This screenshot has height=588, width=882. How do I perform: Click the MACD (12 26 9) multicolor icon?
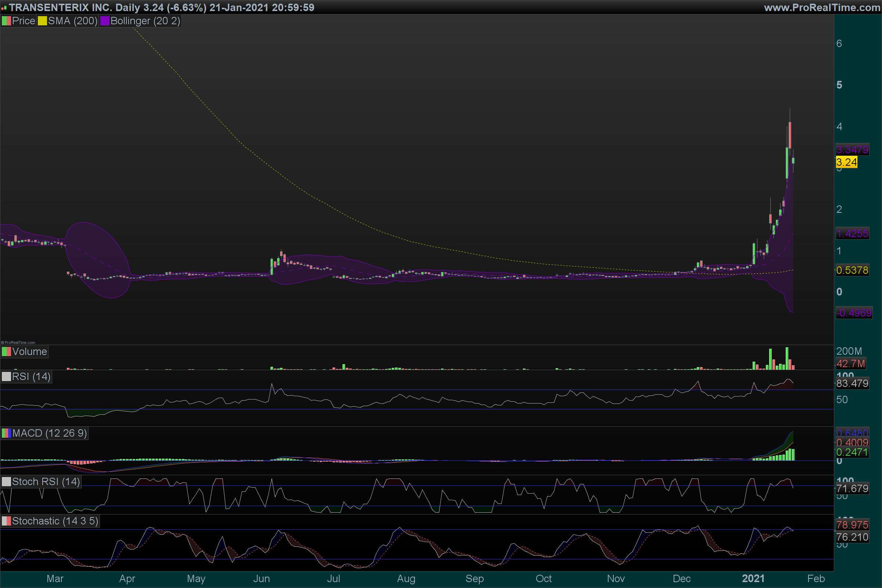pyautogui.click(x=6, y=433)
